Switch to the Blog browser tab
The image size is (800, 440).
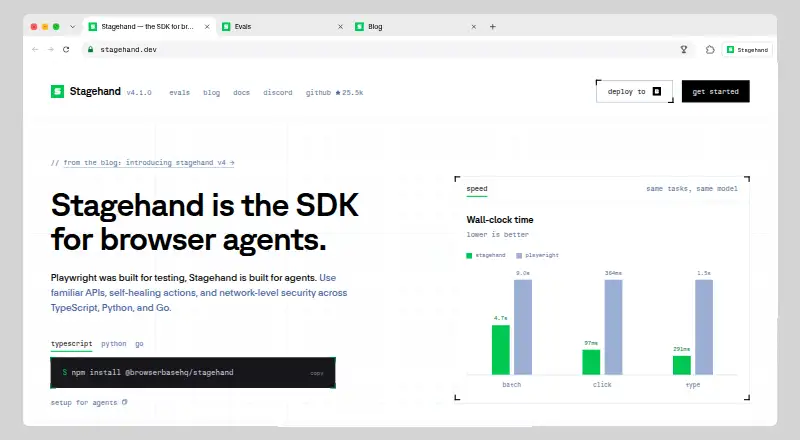coord(416,27)
